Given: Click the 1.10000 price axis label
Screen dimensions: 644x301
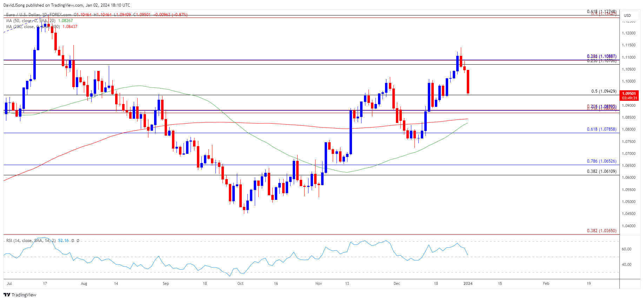Looking at the screenshot, I should [x=629, y=81].
